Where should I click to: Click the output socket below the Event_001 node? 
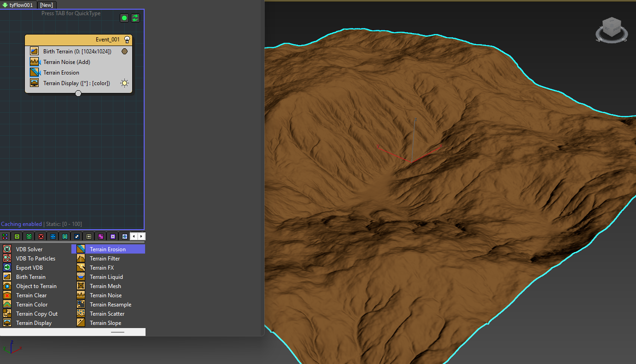click(78, 93)
